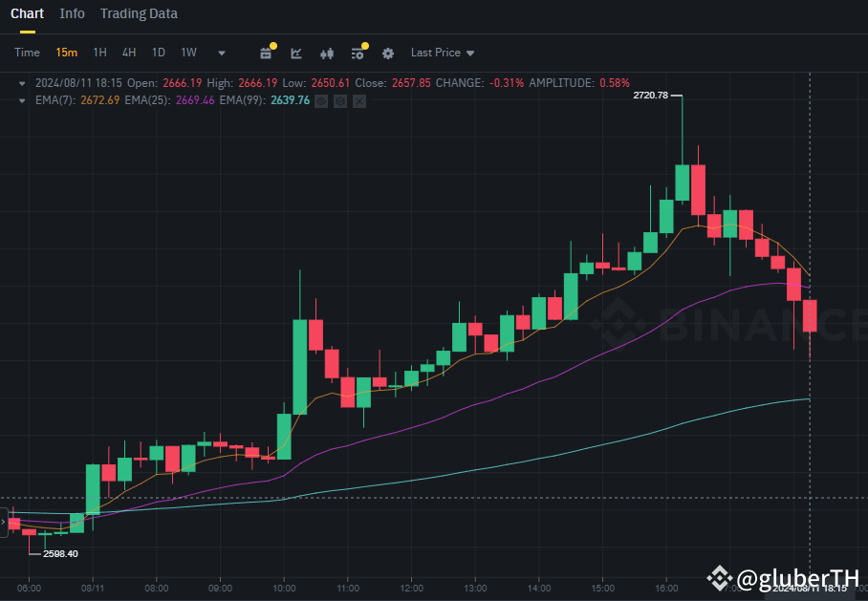This screenshot has height=601, width=868.
Task: Choose the 1W interval
Action: pos(188,53)
